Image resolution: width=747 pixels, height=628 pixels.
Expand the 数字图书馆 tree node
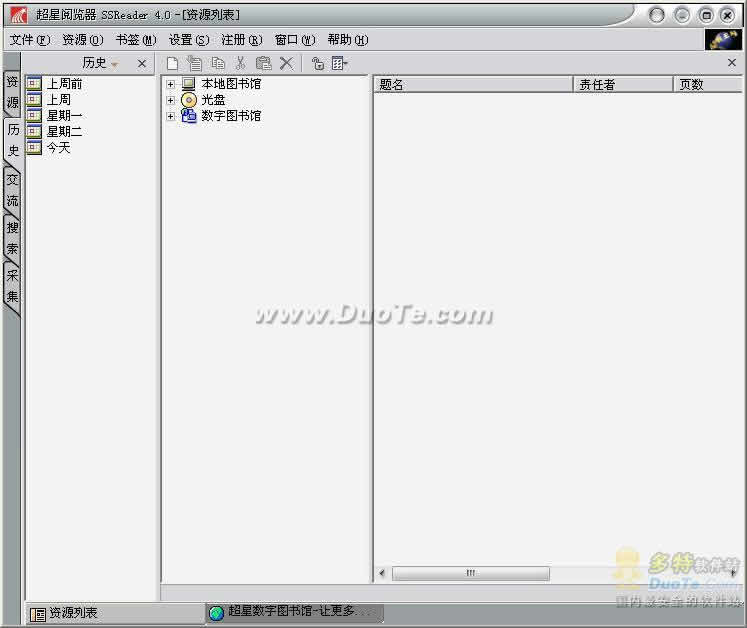click(x=170, y=116)
